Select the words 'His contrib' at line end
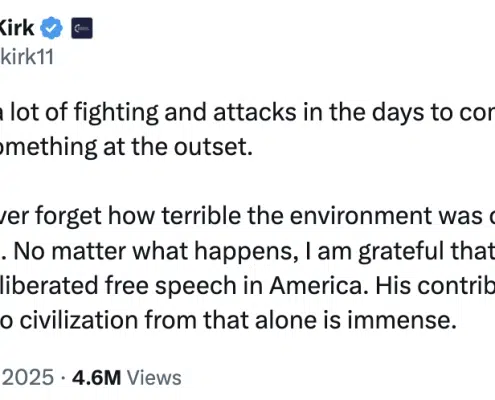This screenshot has height=400, width=495. [435, 286]
